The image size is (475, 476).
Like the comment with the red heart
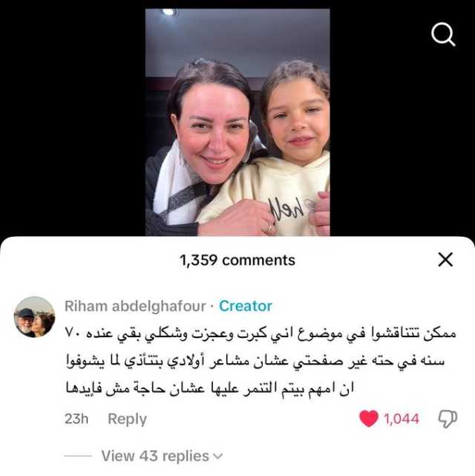coord(369,419)
